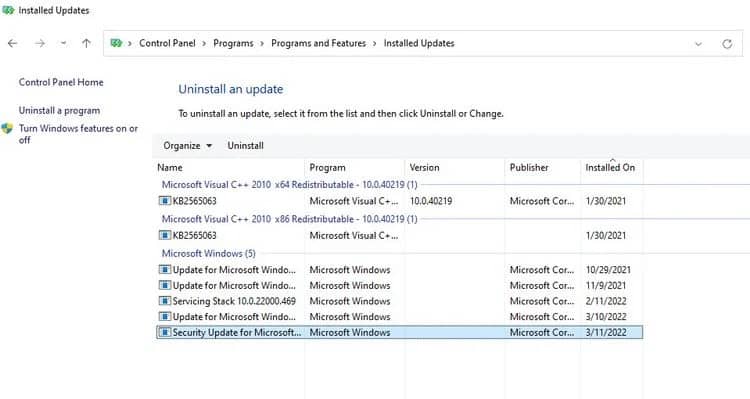Click the 10.0.40219 version cell
Viewport: 750px width, 399px height.
(x=431, y=201)
